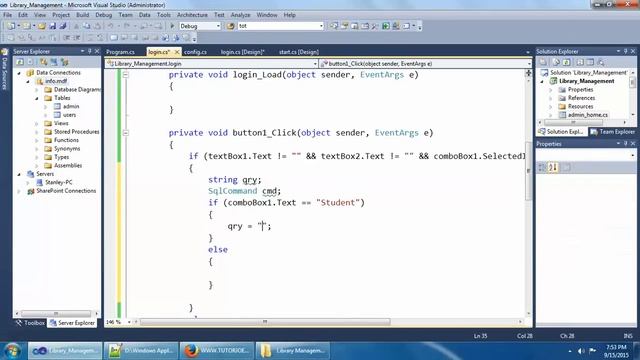
Task: Toggle auto-hide pin on Solution Explorer
Action: [x=625, y=51]
